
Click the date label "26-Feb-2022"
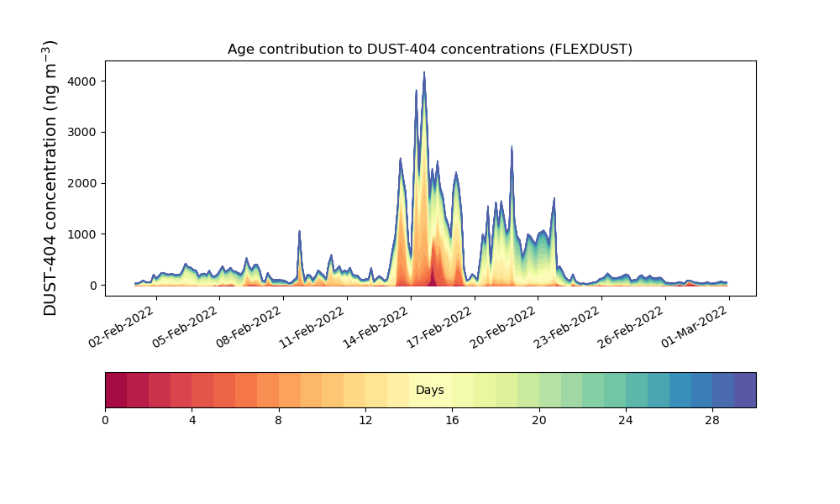click(x=631, y=328)
